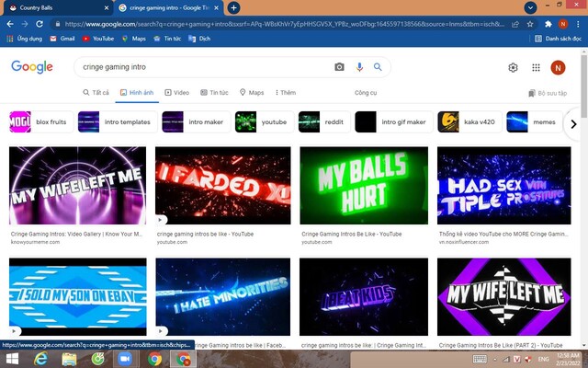Open the Google account avatar N
This screenshot has height=368, width=588.
pos(558,67)
